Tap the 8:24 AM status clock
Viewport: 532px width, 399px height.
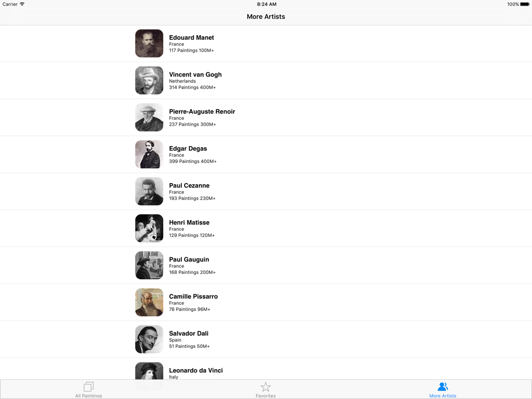(x=267, y=4)
